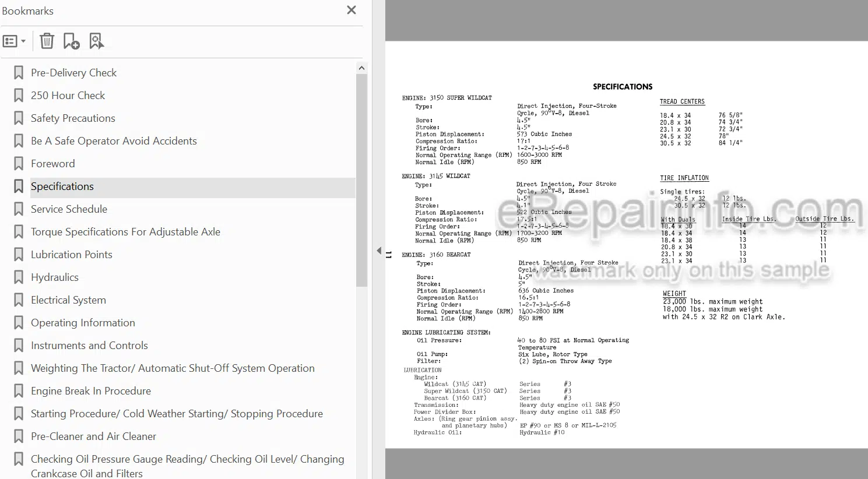868x479 pixels.
Task: Close the Bookmarks panel
Action: click(352, 10)
